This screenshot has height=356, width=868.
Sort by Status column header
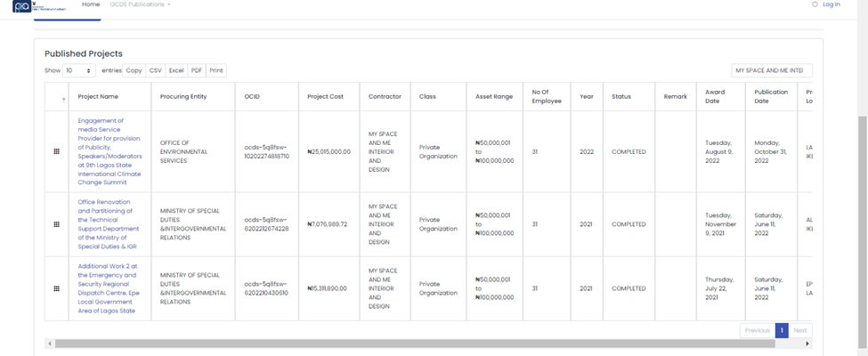tap(629, 96)
